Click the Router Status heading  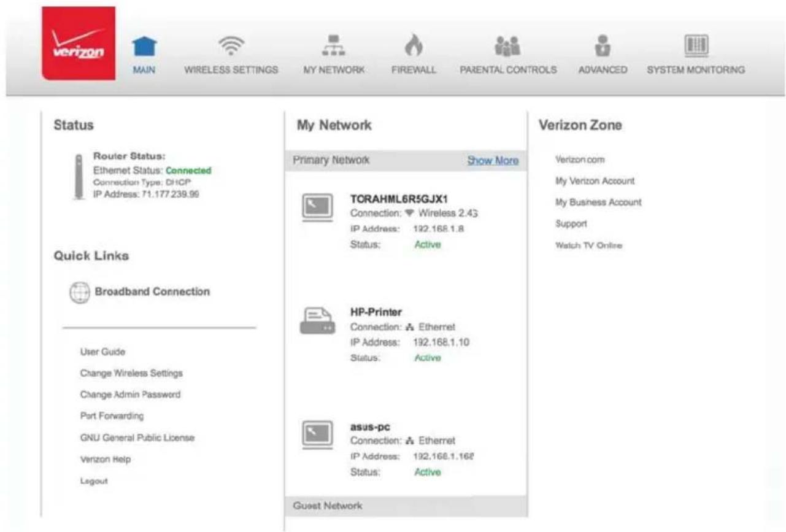(x=129, y=156)
